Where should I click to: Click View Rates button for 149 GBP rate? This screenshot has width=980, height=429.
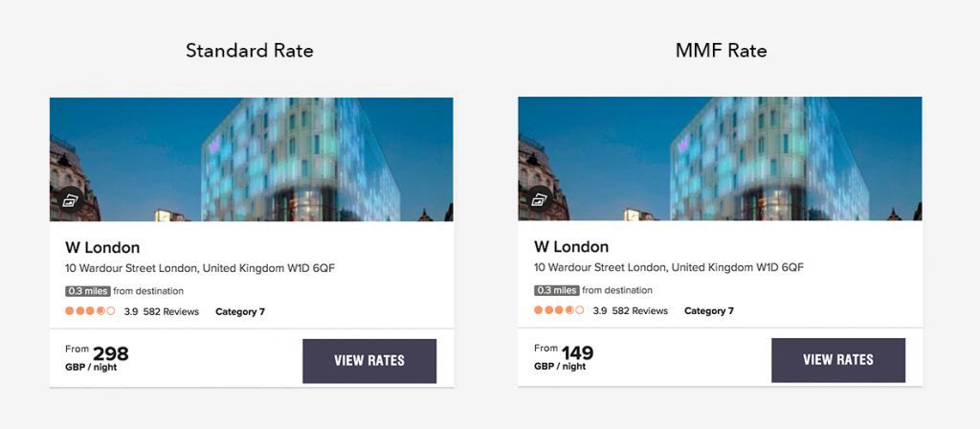click(x=838, y=360)
